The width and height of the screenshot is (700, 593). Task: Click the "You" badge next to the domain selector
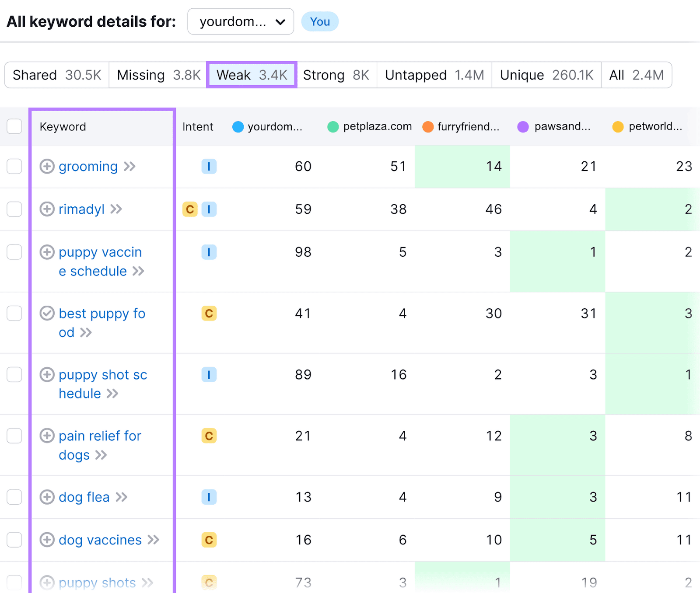[320, 21]
